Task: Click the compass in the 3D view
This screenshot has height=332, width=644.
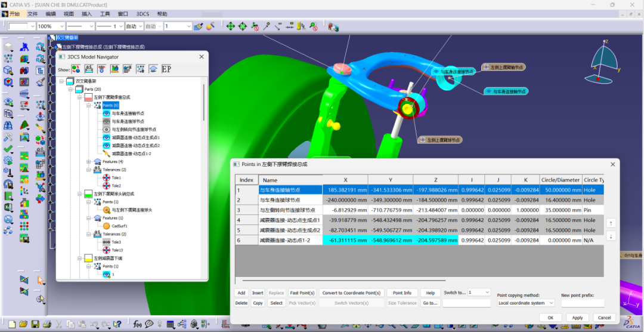Action: [603, 61]
